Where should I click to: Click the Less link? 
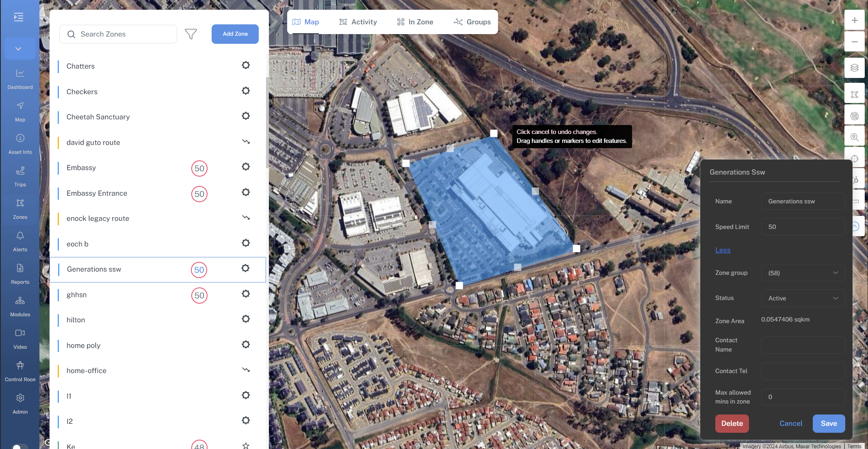pyautogui.click(x=723, y=250)
